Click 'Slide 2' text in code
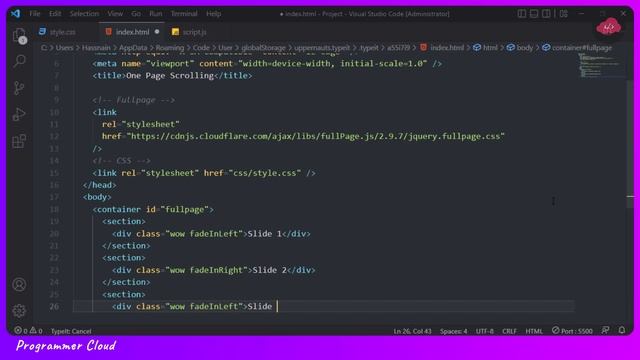This screenshot has height=360, width=640. pos(269,270)
